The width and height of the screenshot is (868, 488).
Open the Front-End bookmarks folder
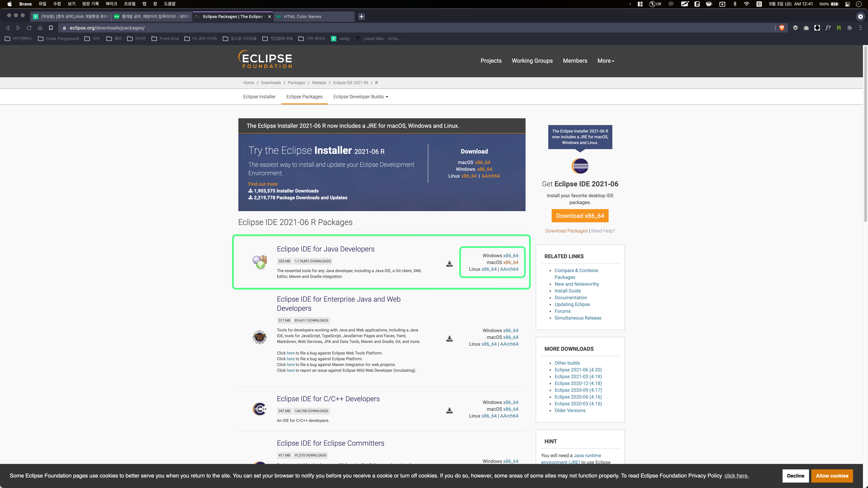tap(165, 39)
